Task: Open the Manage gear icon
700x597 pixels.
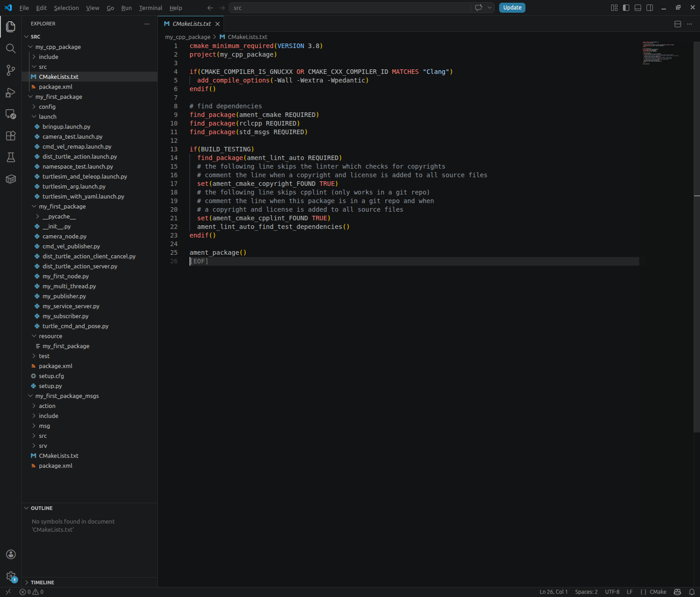Action: 11,576
